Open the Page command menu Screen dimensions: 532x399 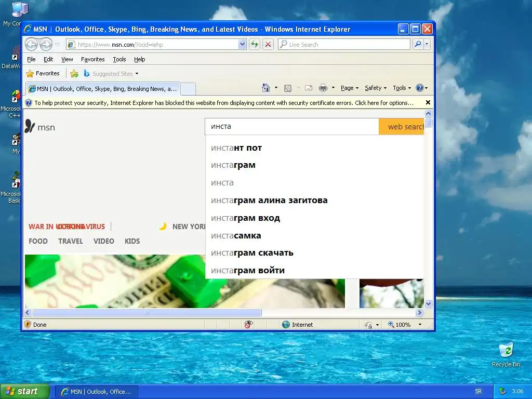coord(350,88)
